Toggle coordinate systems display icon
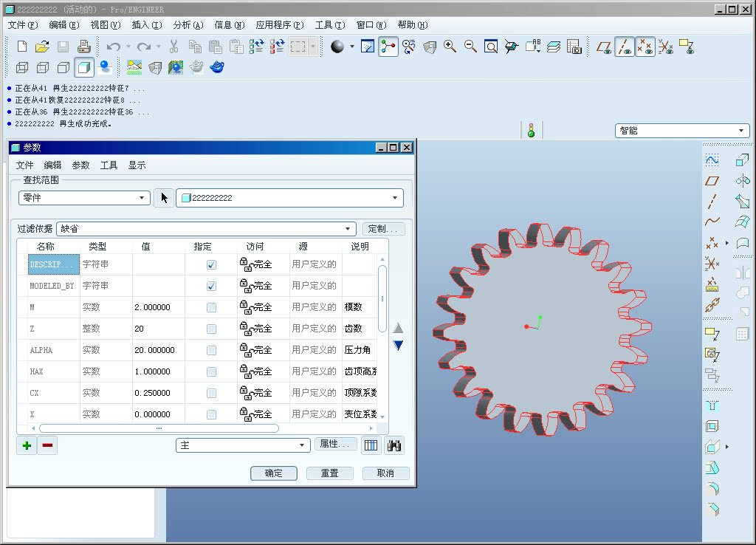The height and width of the screenshot is (545, 756). click(665, 47)
